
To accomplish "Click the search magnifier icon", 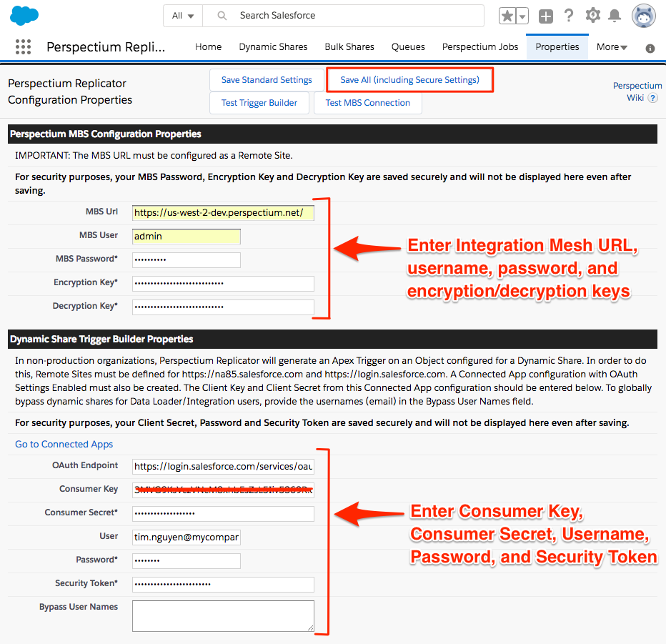I will point(222,16).
